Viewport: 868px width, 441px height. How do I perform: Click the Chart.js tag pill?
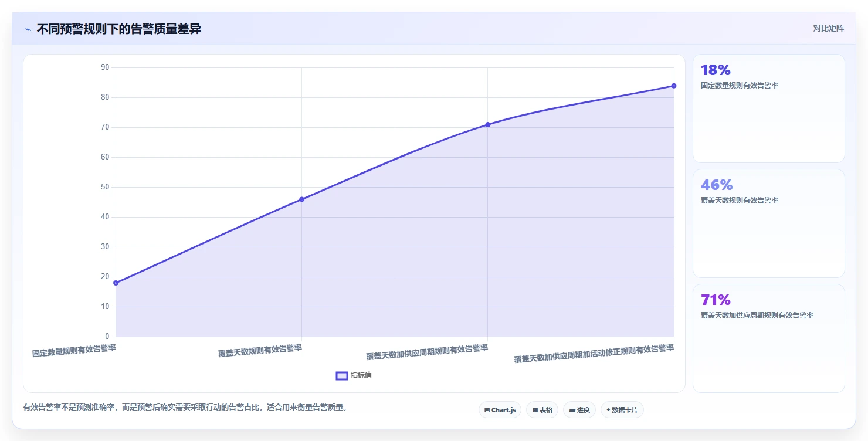click(500, 410)
